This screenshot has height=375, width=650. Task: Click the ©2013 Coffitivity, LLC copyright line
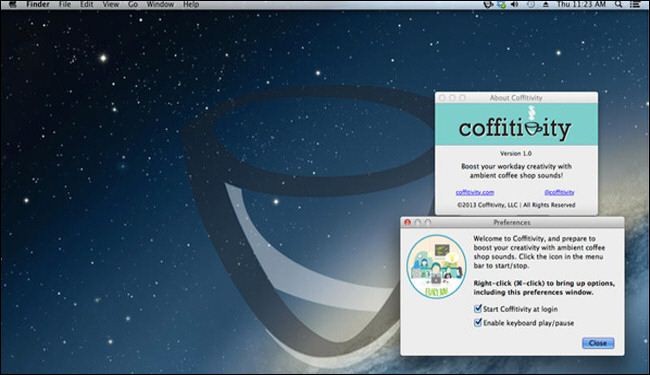[x=516, y=205]
